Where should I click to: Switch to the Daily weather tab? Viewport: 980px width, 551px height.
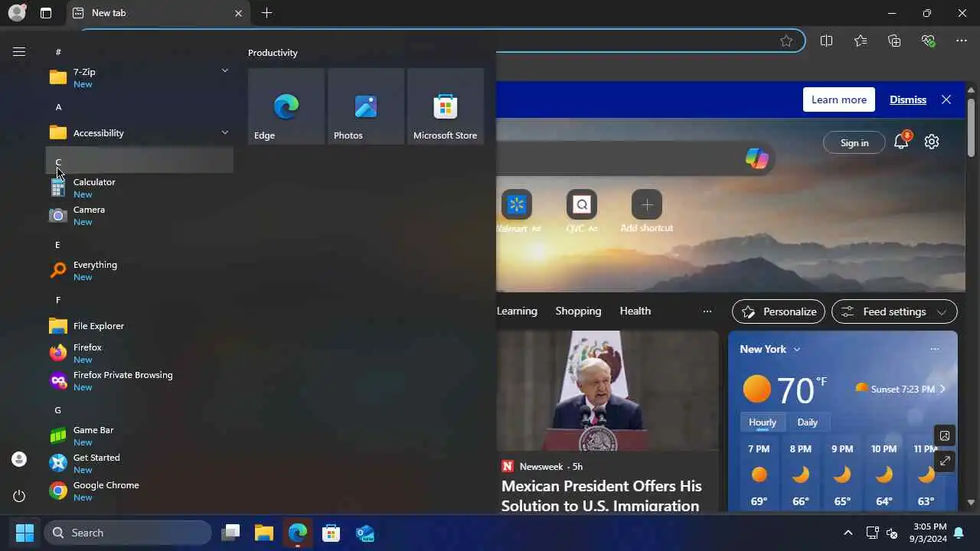(x=807, y=422)
